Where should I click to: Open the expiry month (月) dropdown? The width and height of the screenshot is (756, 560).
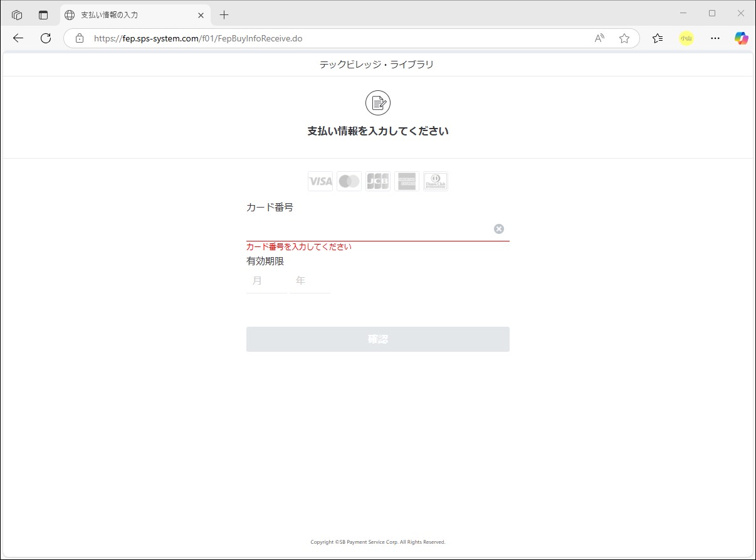coord(266,281)
